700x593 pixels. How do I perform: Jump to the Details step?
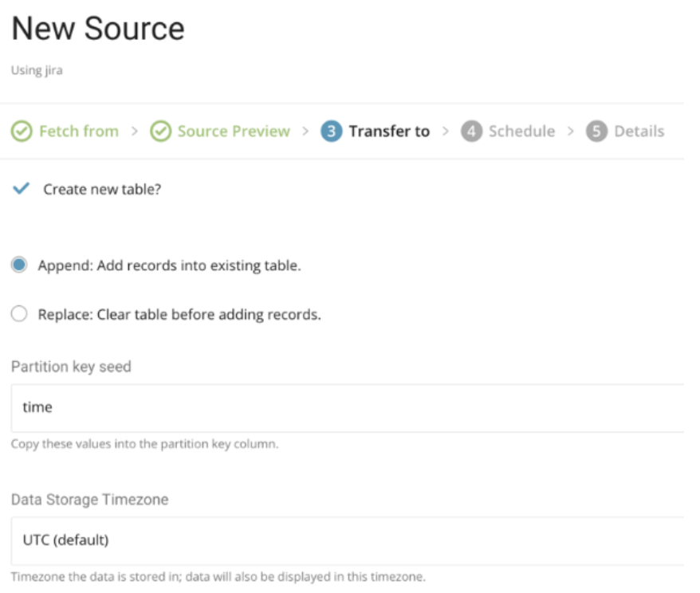(x=639, y=132)
